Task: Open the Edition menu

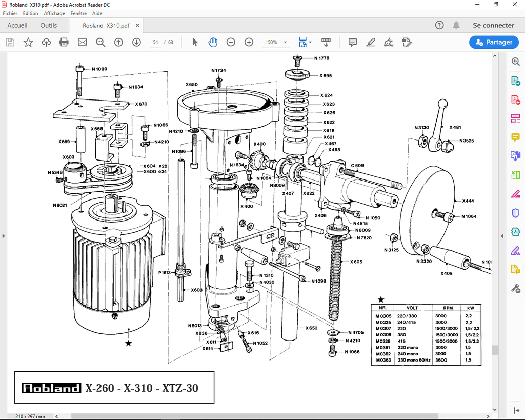Action: [30, 13]
